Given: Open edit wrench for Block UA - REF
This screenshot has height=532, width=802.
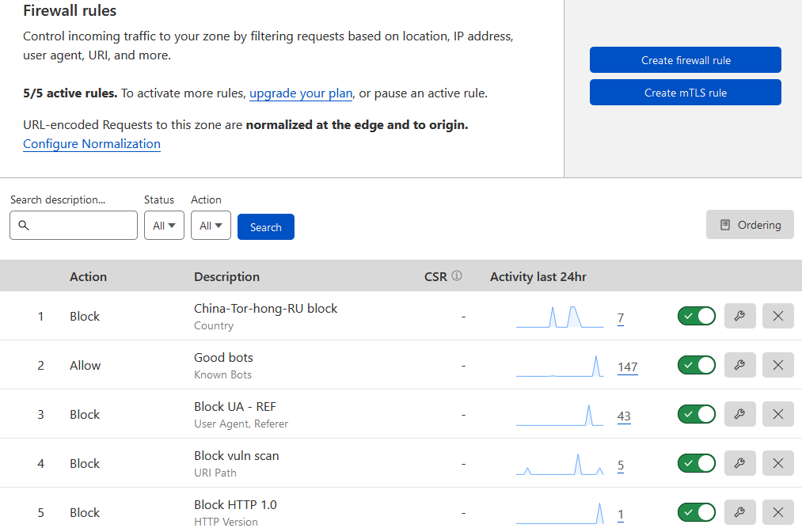Looking at the screenshot, I should click(x=739, y=415).
